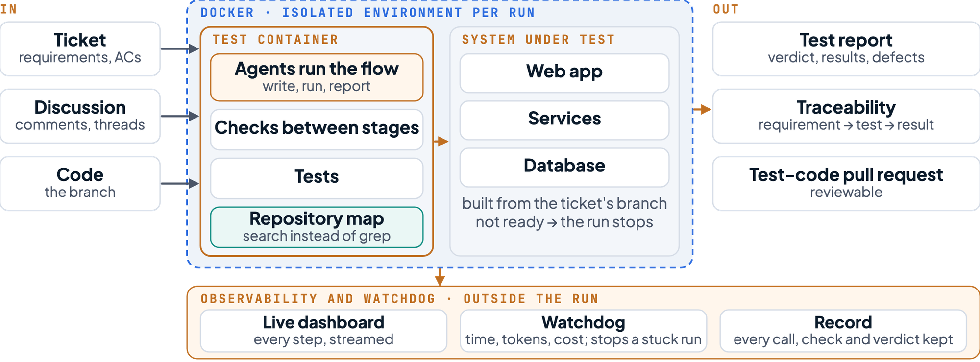Click the 'IN' column label
980x362 pixels.
click(8, 9)
